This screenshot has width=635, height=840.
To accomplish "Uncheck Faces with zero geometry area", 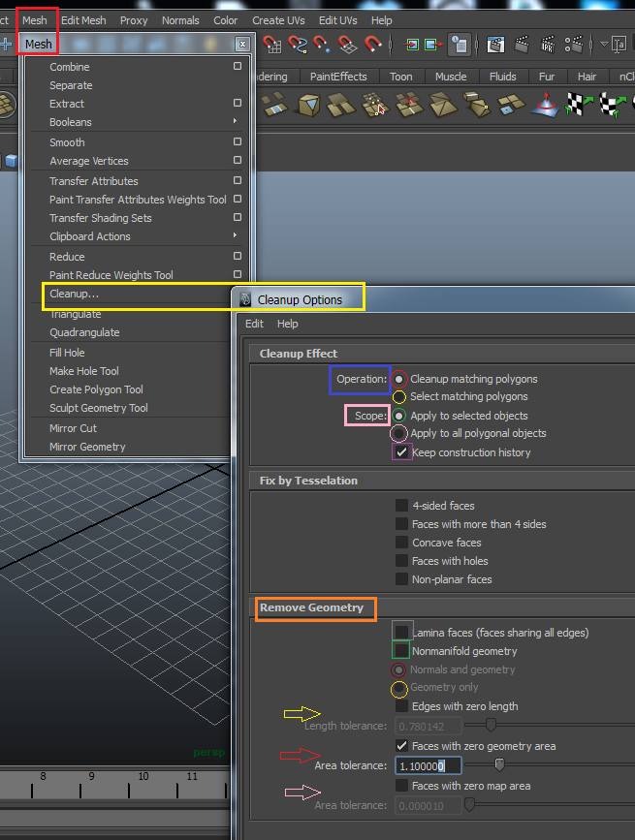I will (401, 746).
